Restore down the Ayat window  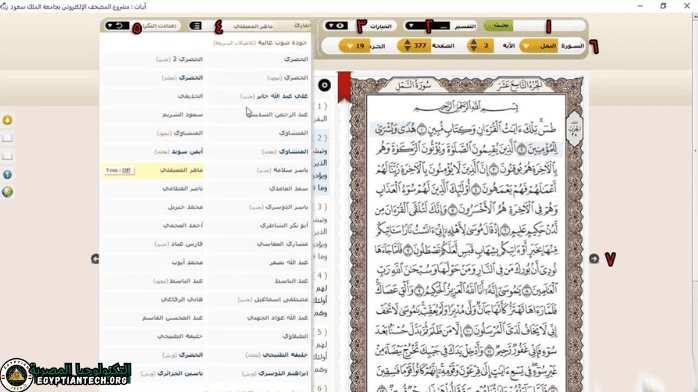[x=663, y=6]
